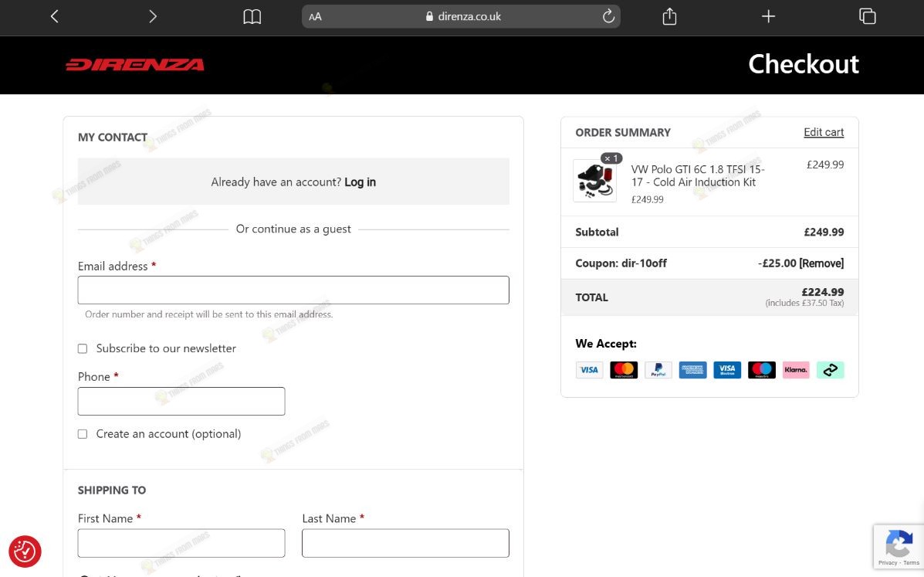Click the Visa Electron payment icon
Viewport: 924px width, 577px height.
(727, 370)
